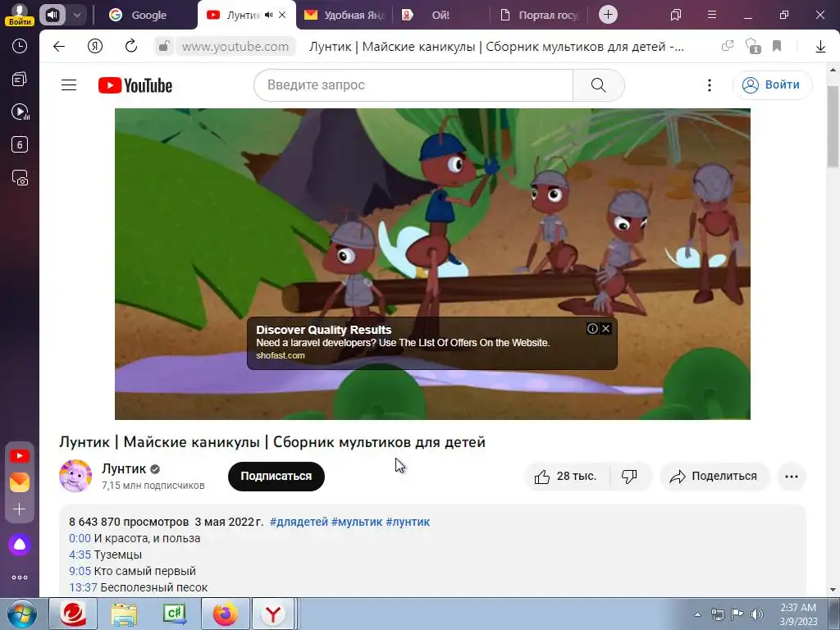Mute sound via speaker button in title bar
840x630 pixels.
[52, 15]
